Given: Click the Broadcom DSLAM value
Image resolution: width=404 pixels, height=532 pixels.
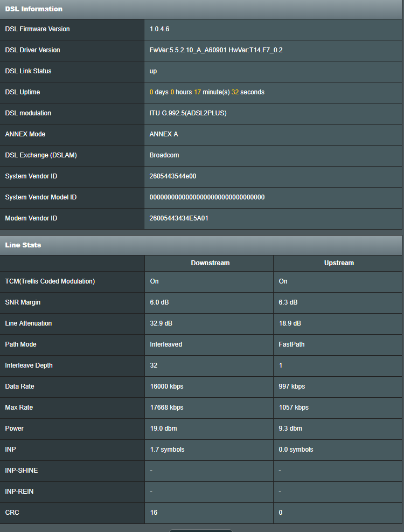Looking at the screenshot, I should point(164,155).
